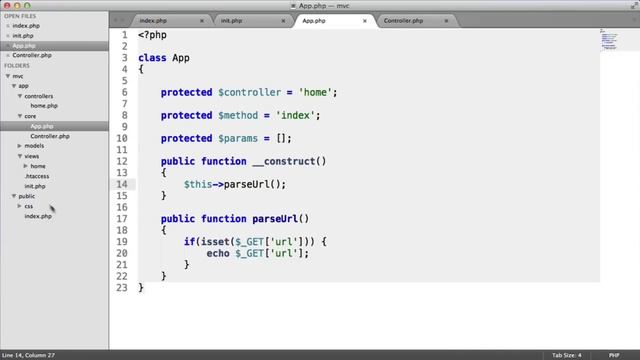Open Controller.php from Open Files list
The image size is (640, 360).
[32, 55]
